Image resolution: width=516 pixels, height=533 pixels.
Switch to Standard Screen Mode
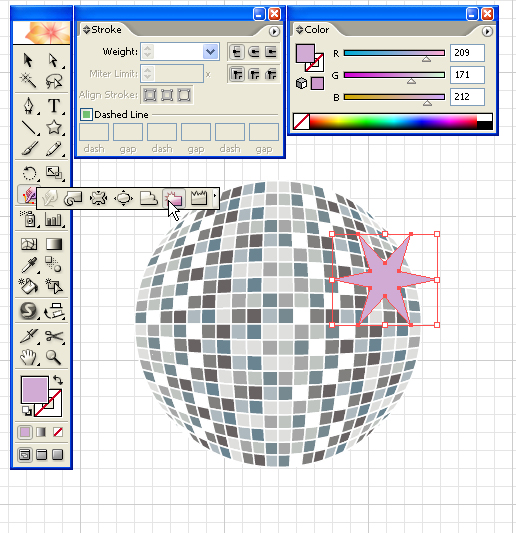pos(25,454)
